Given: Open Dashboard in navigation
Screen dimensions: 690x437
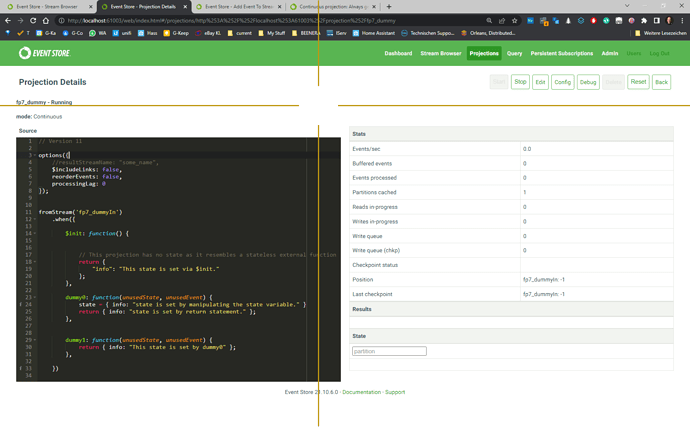Looking at the screenshot, I should pyautogui.click(x=398, y=53).
